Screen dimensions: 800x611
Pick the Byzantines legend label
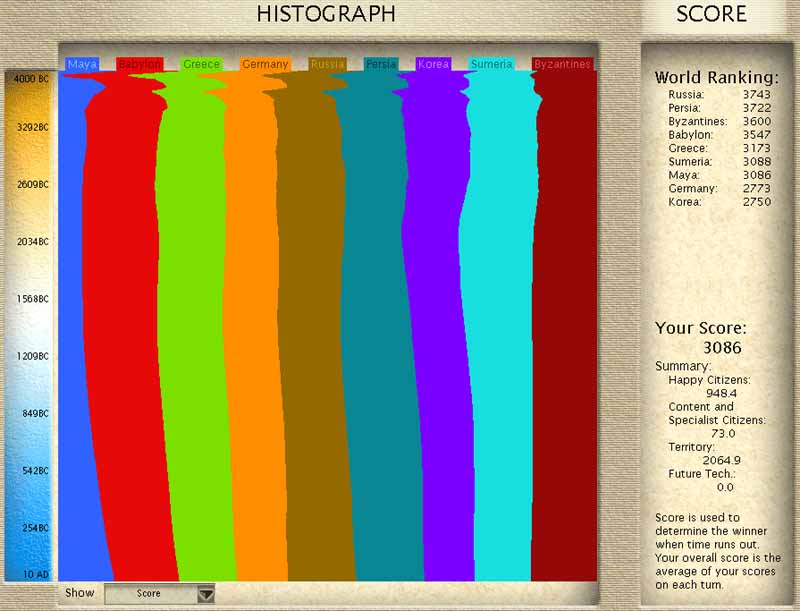pyautogui.click(x=562, y=64)
